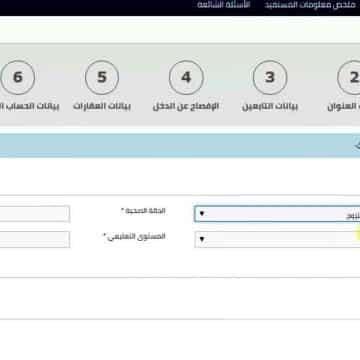The height and width of the screenshot is (360, 360).
Task: Switch to بيانات التابعين step label
Action: (270, 107)
